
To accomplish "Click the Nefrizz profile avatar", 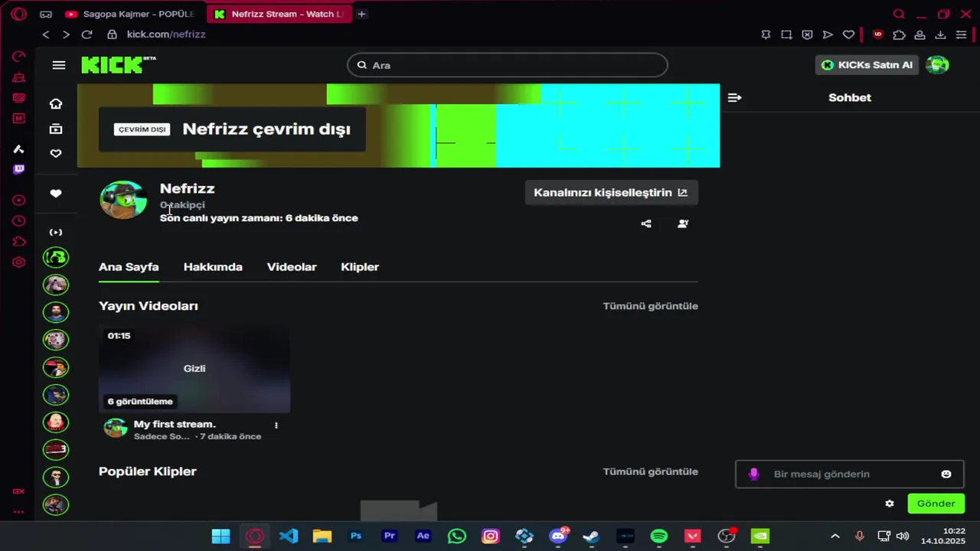I will point(123,200).
